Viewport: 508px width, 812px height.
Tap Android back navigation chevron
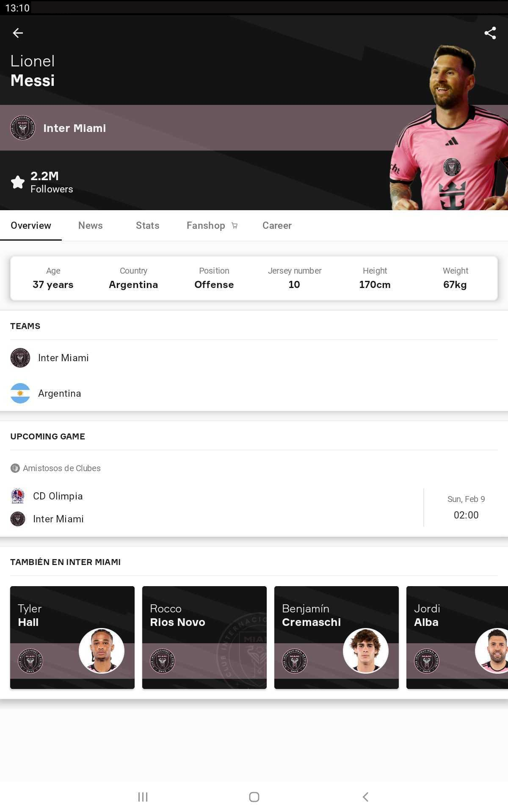(x=365, y=797)
